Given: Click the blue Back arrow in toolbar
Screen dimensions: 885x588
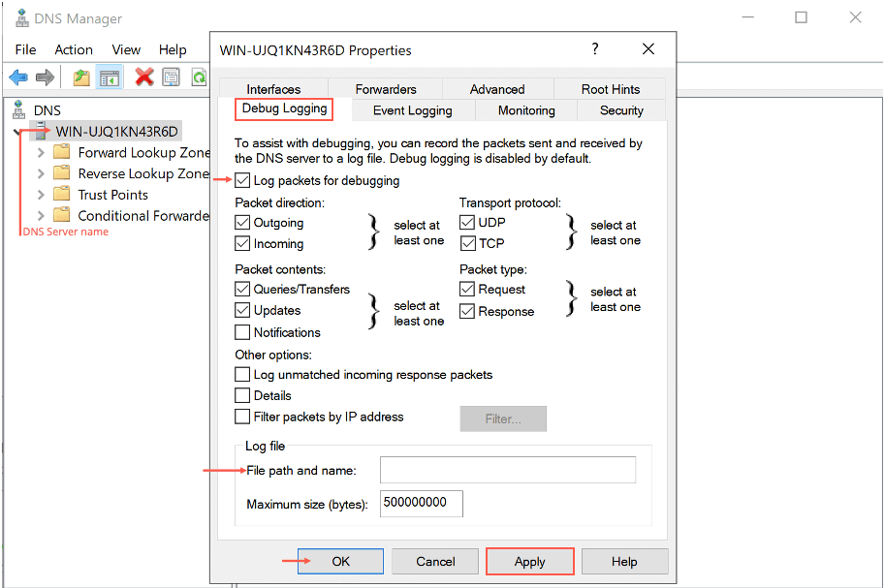Looking at the screenshot, I should [x=18, y=77].
